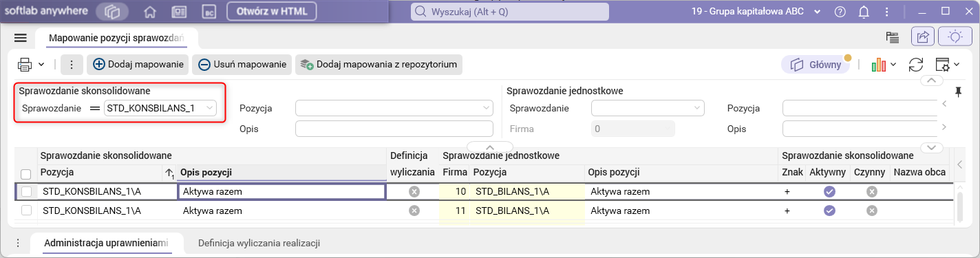Click the equals operator icon before STD_KONSBILANS_1

coord(95,108)
